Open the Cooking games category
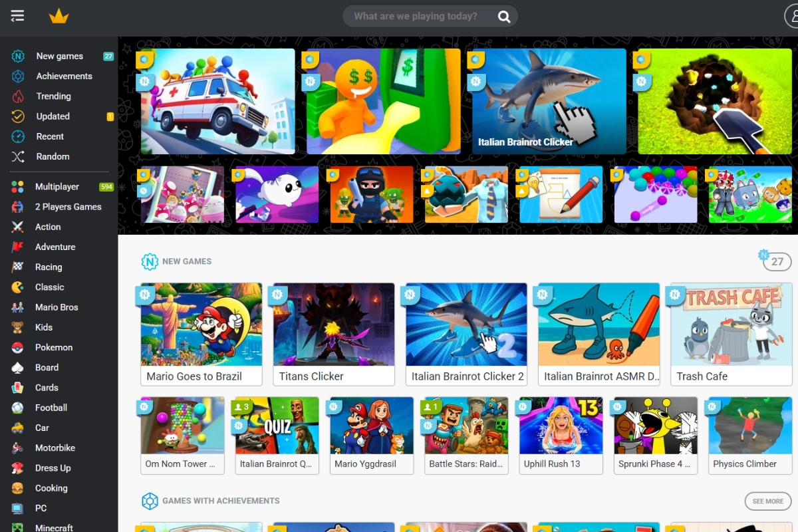The image size is (798, 532). point(52,487)
